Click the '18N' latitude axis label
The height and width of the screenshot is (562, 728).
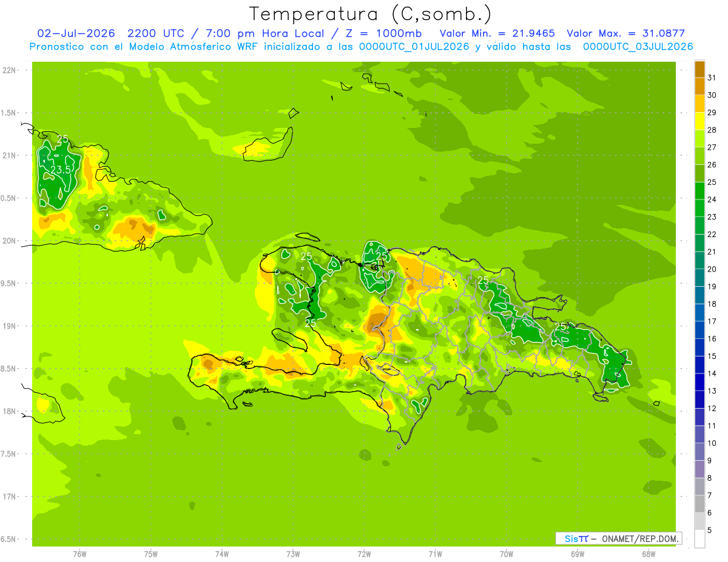pos(8,411)
